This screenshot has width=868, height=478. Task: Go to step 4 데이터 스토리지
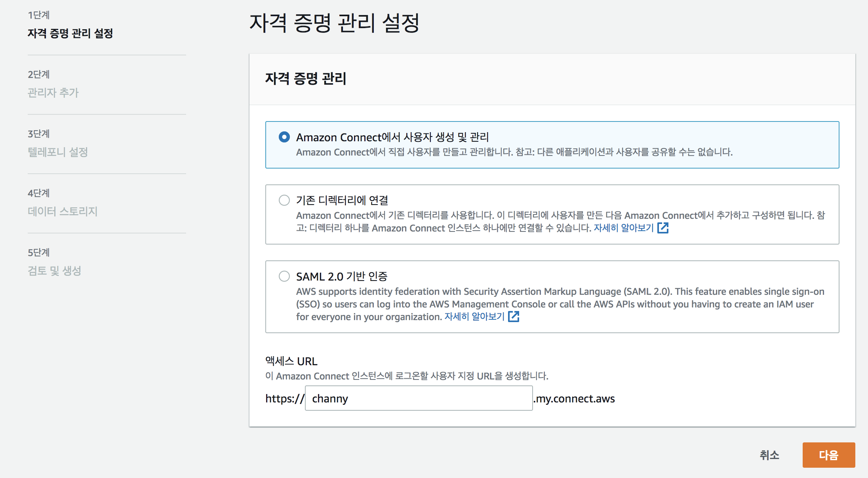[62, 211]
